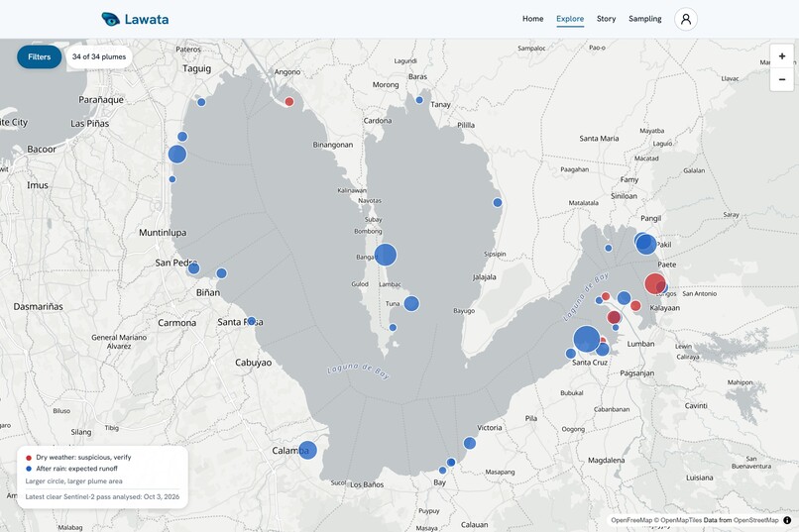Click the Lawata brand name link
799x532 pixels.
coord(147,20)
